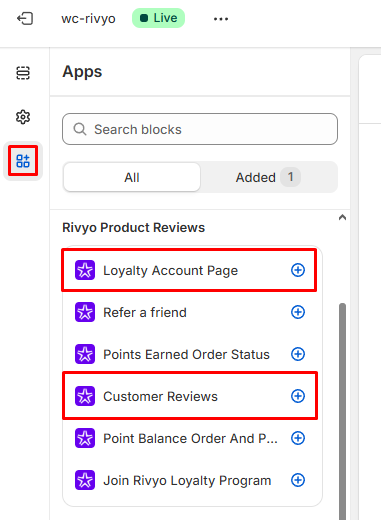Select the Loyalty Account Page text

click(170, 271)
